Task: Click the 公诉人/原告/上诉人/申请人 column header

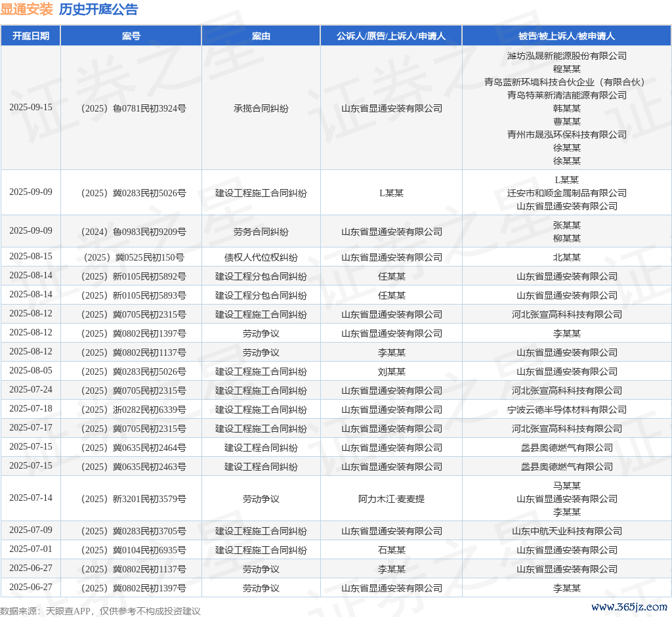Action: tap(391, 36)
